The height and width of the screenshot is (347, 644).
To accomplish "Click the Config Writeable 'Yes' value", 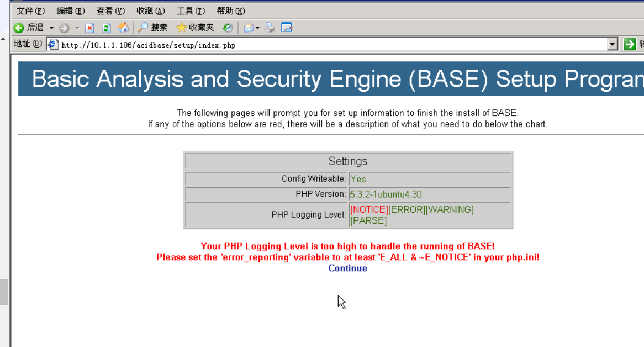I will [358, 179].
